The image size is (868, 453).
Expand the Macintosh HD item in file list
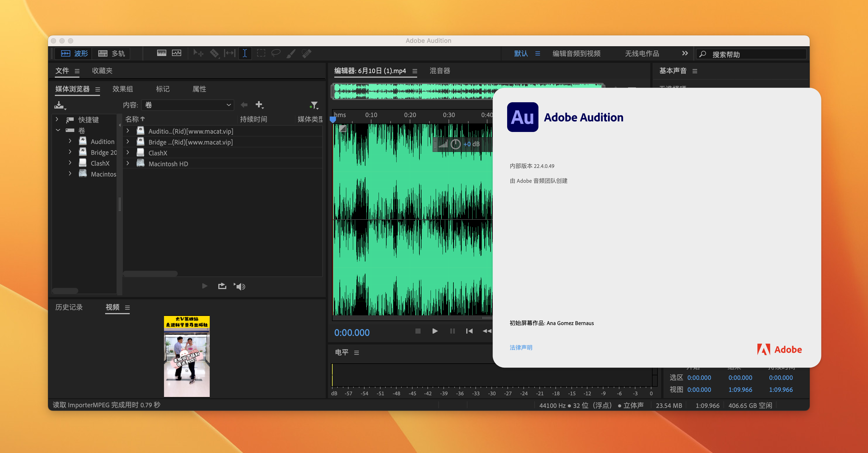coord(128,163)
